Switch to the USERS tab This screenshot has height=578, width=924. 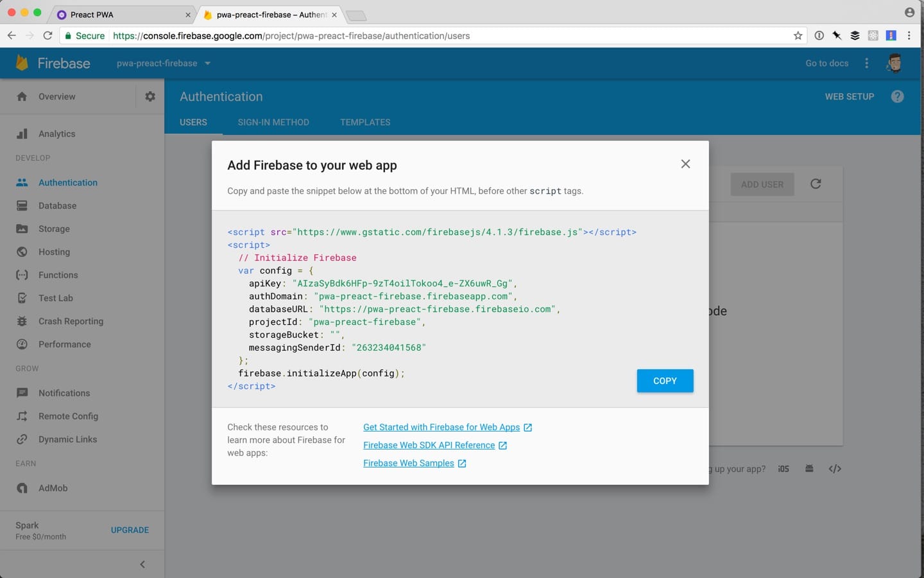[x=193, y=122]
